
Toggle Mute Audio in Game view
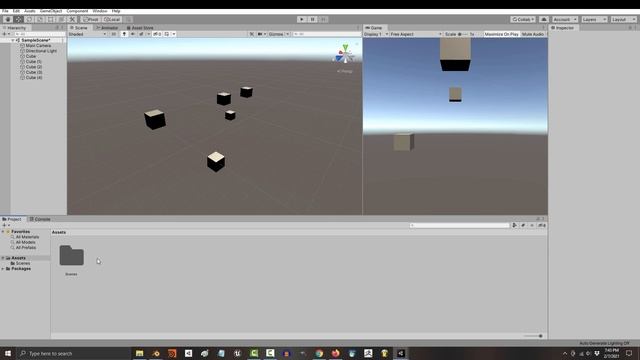(x=533, y=34)
